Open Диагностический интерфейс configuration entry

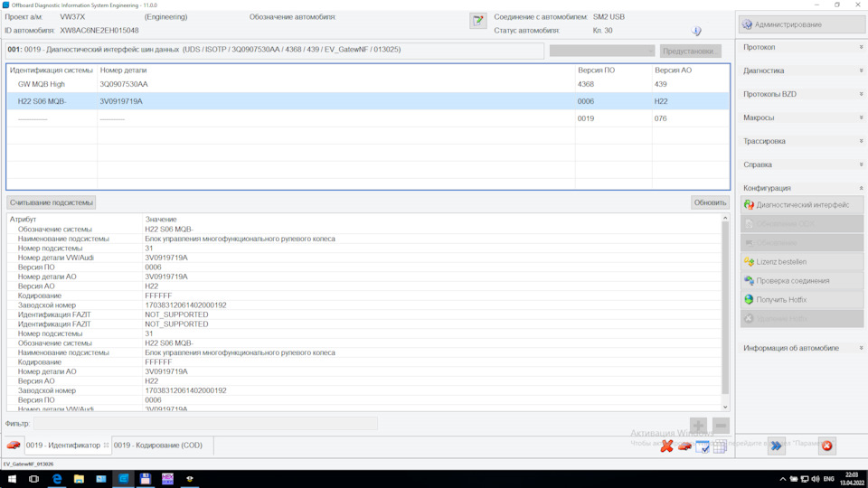pyautogui.click(x=802, y=205)
